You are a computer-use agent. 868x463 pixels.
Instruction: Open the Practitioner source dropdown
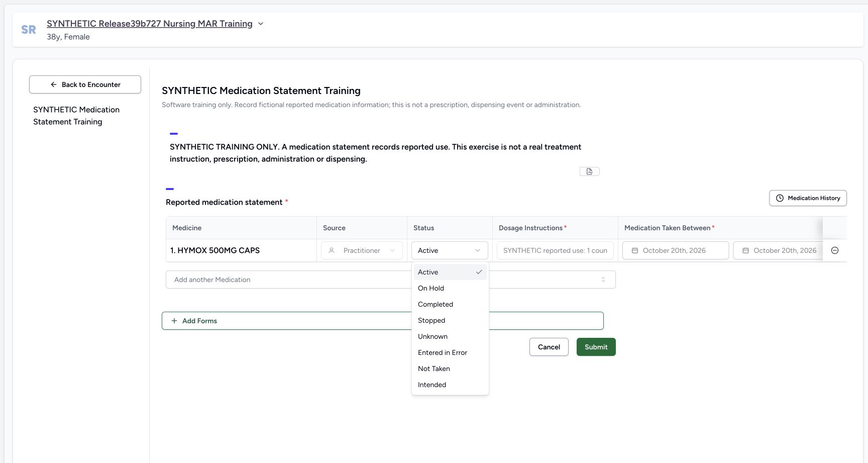pos(362,250)
